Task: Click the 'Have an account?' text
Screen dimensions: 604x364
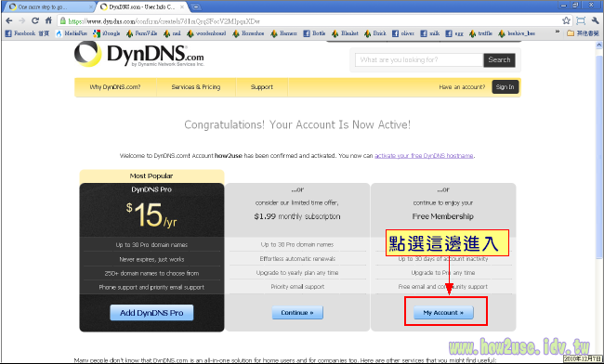Action: point(462,87)
